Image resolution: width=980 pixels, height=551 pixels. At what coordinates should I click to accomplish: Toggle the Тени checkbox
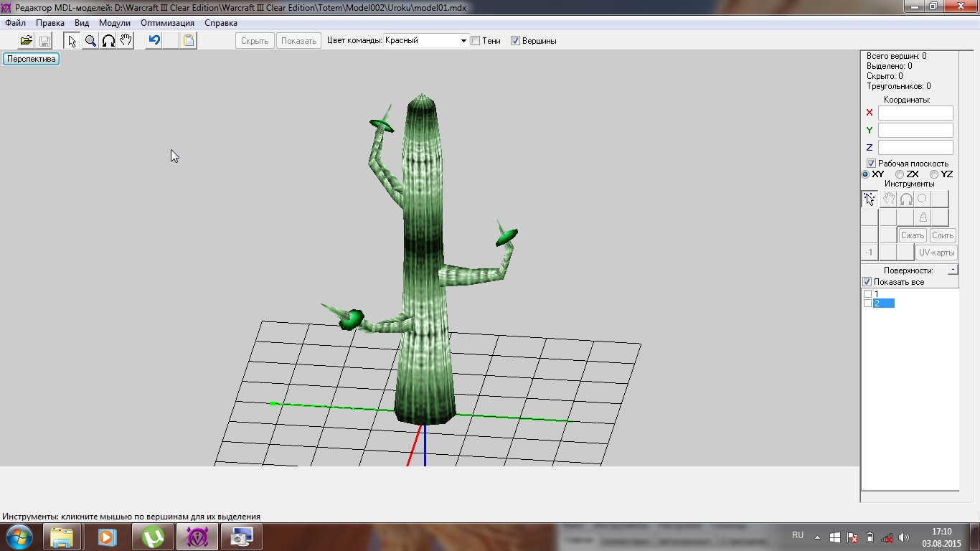[x=475, y=41]
